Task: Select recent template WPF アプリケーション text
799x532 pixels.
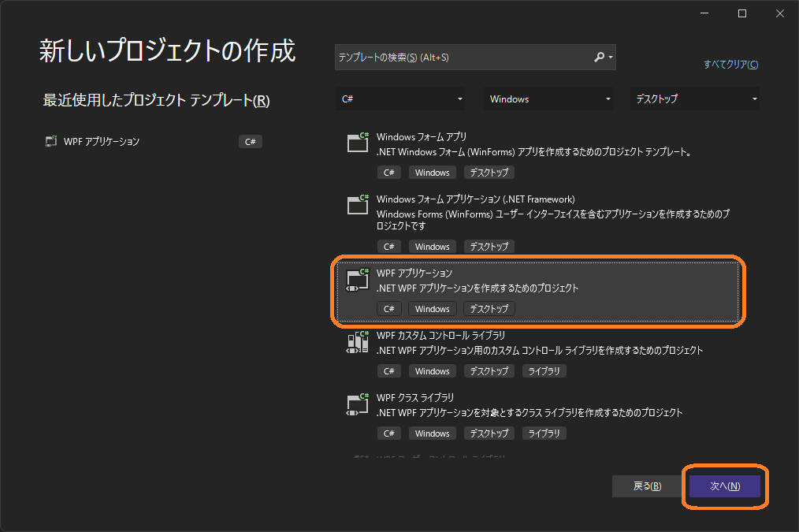Action: 102,141
